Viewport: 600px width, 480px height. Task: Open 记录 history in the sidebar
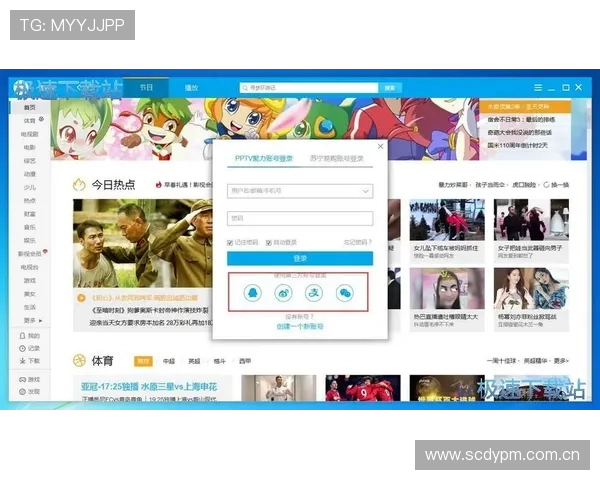click(x=29, y=348)
